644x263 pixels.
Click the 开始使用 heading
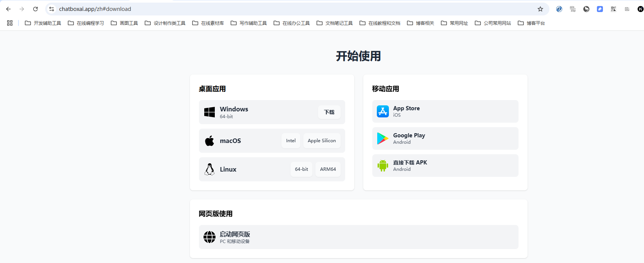pyautogui.click(x=358, y=56)
